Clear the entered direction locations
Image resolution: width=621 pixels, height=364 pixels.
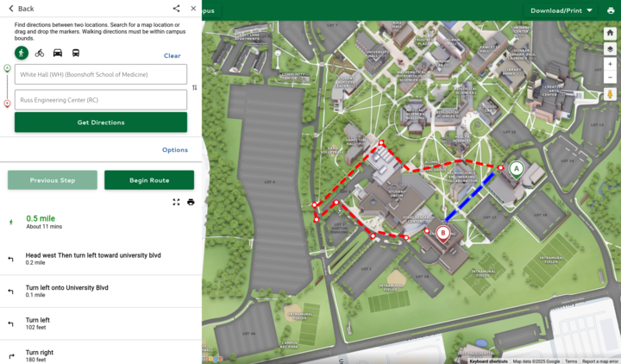(172, 55)
